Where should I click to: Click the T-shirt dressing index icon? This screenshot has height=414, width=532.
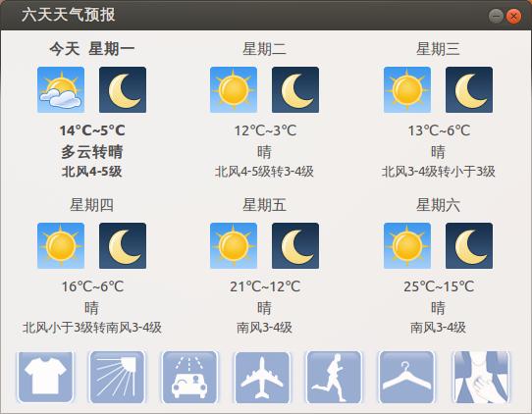point(45,377)
